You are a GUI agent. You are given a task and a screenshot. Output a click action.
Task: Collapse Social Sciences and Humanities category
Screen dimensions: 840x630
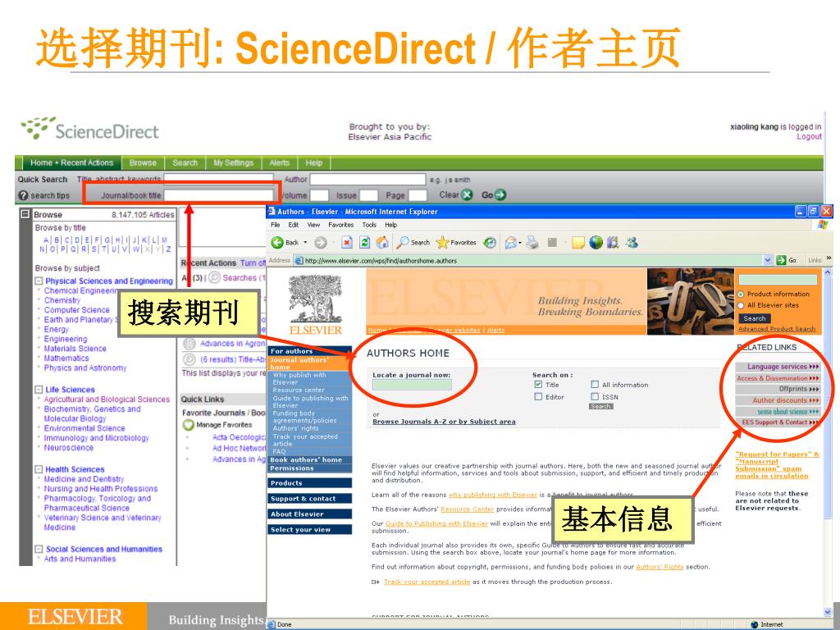(39, 549)
